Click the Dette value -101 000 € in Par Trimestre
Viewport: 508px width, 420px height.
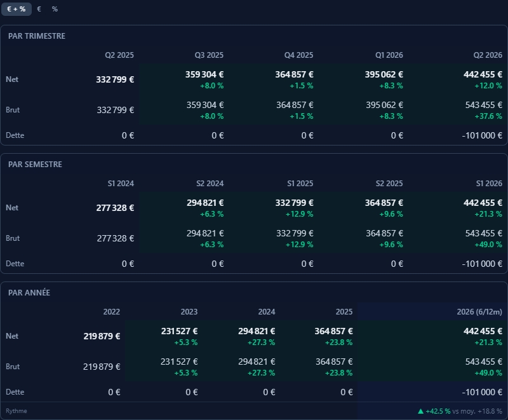[482, 135]
